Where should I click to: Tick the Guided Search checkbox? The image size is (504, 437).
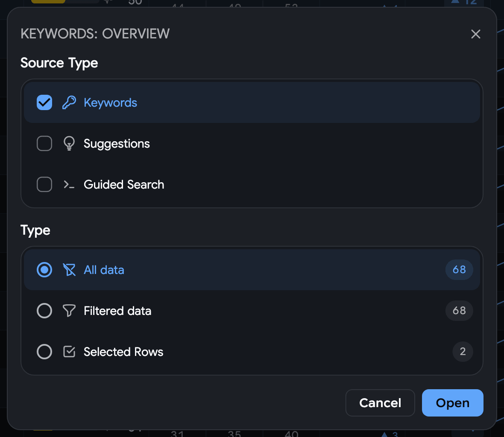44,185
